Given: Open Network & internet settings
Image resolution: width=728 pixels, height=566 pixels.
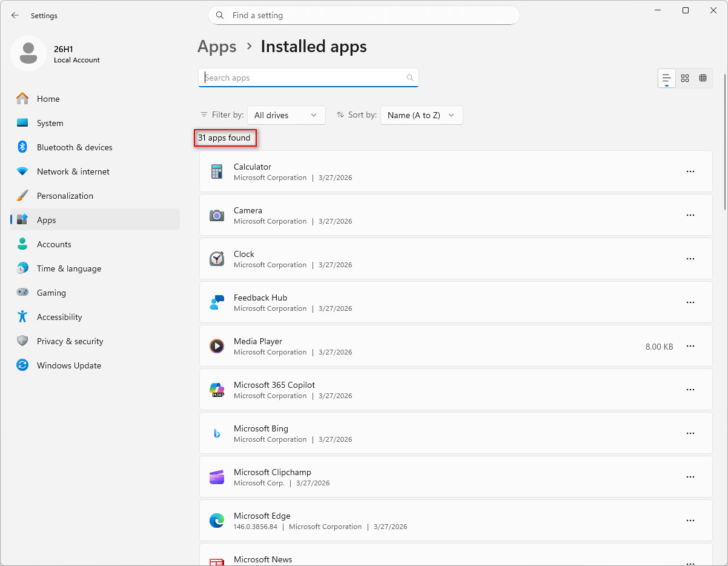Looking at the screenshot, I should tap(95, 171).
